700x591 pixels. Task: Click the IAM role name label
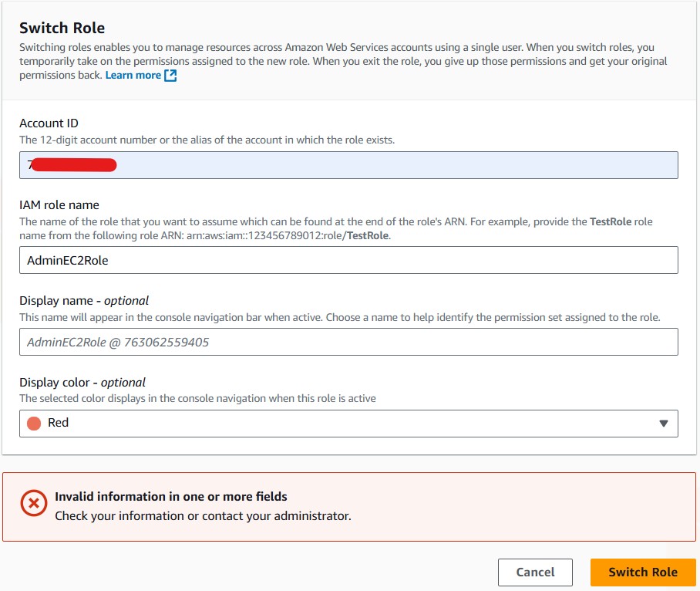(59, 205)
